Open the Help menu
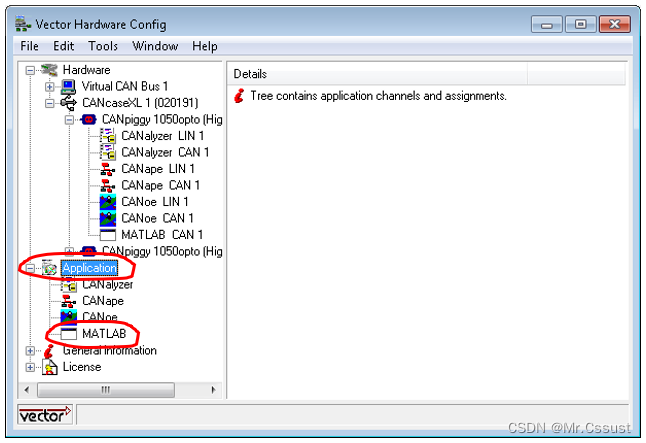Viewport: 646px width, 443px height. click(205, 46)
